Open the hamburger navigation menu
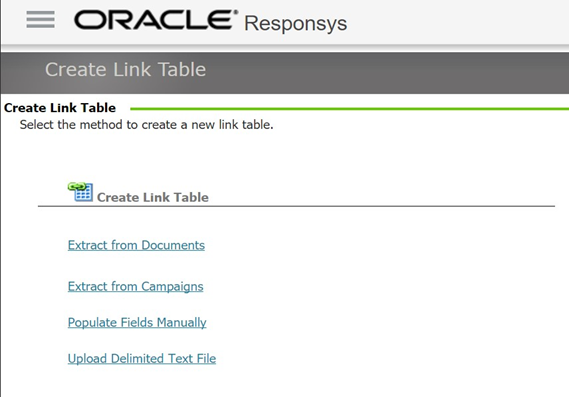 click(40, 19)
